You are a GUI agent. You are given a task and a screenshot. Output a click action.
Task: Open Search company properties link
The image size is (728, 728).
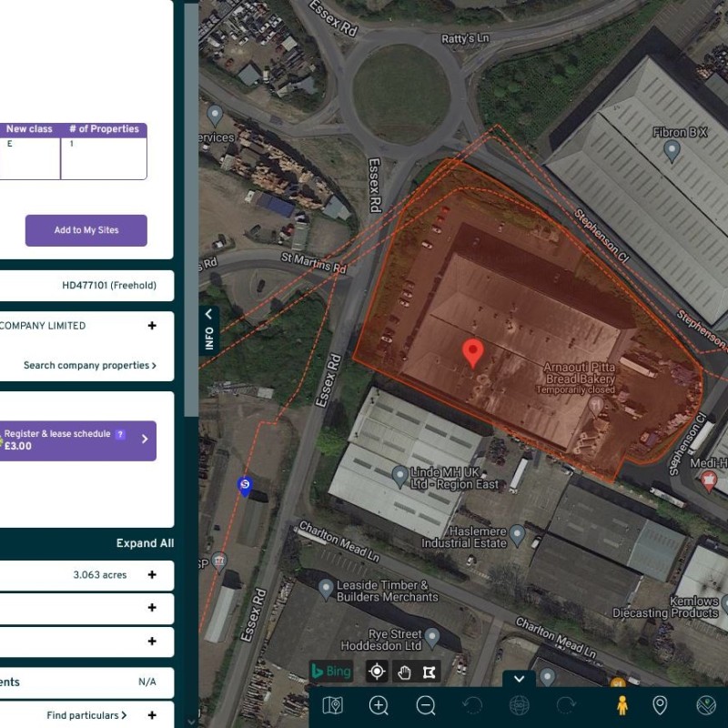click(x=89, y=365)
